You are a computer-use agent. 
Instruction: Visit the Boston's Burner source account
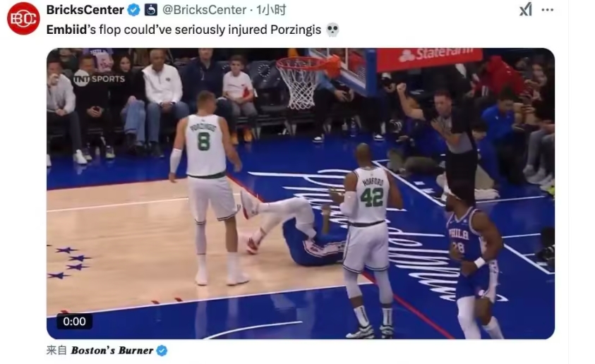point(112,351)
